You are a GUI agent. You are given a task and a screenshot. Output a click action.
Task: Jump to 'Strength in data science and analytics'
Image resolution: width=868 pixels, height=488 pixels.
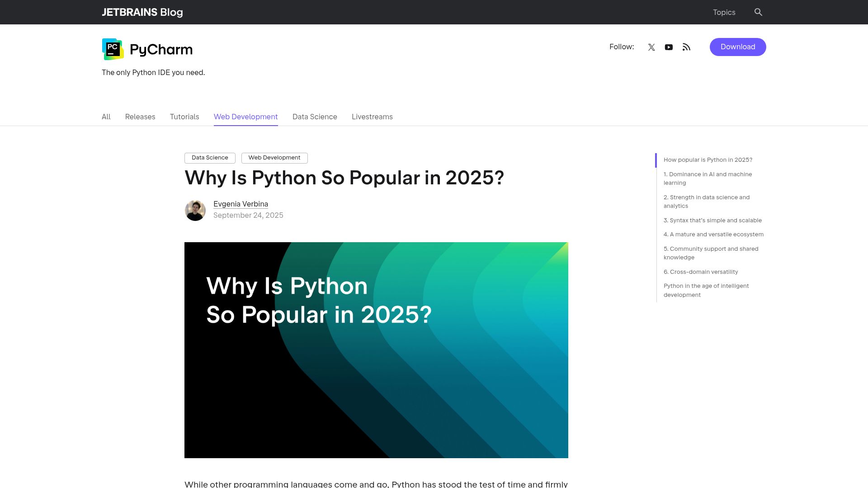707,202
